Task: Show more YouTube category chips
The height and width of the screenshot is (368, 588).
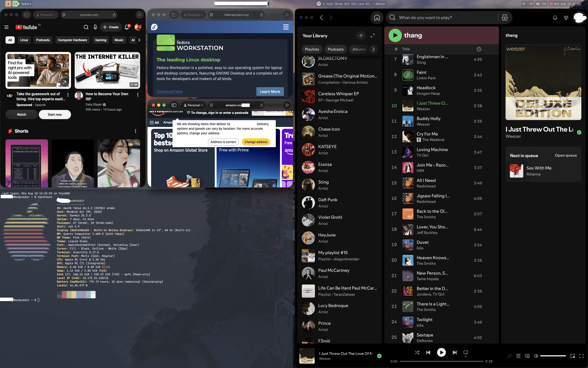Action: coord(139,40)
